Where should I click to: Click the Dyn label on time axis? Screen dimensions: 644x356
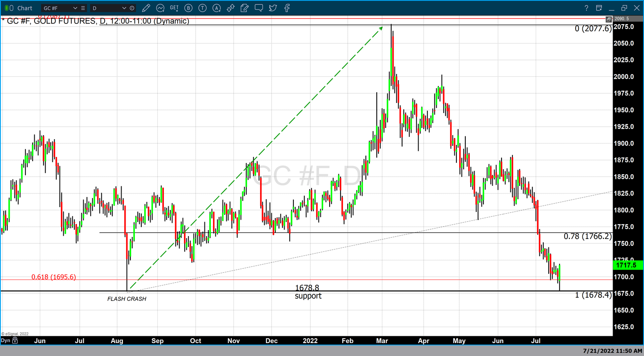pyautogui.click(x=5, y=340)
